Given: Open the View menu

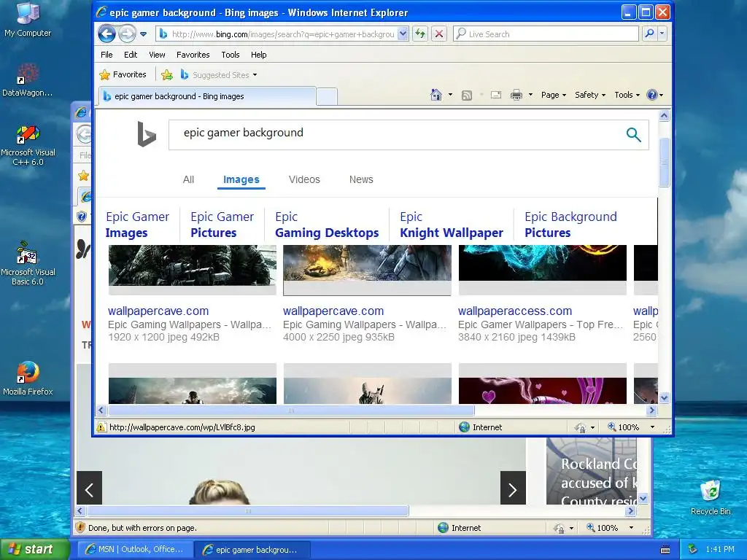Looking at the screenshot, I should click(157, 55).
